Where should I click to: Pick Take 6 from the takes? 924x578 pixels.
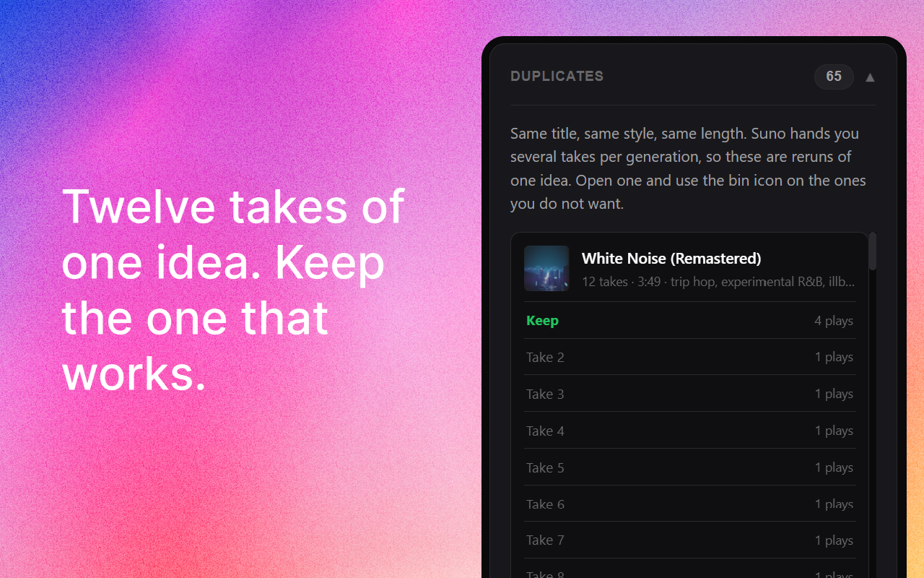690,504
